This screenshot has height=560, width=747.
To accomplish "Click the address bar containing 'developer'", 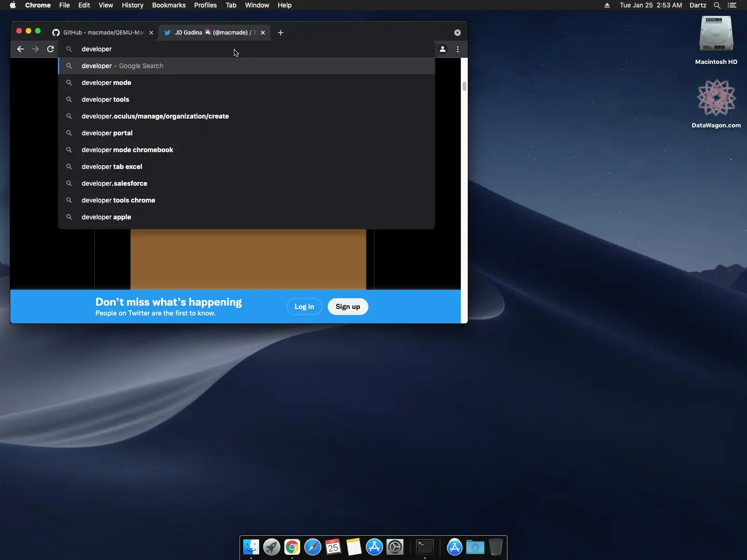I will [x=247, y=49].
